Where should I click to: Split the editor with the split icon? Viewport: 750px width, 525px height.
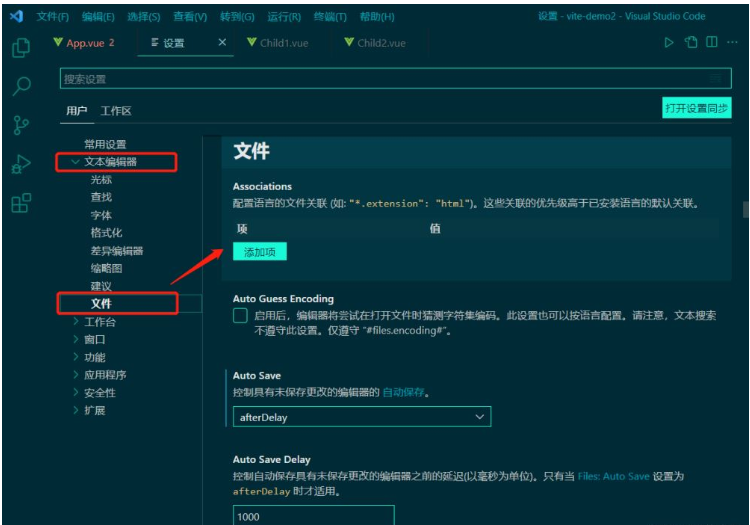[x=712, y=42]
